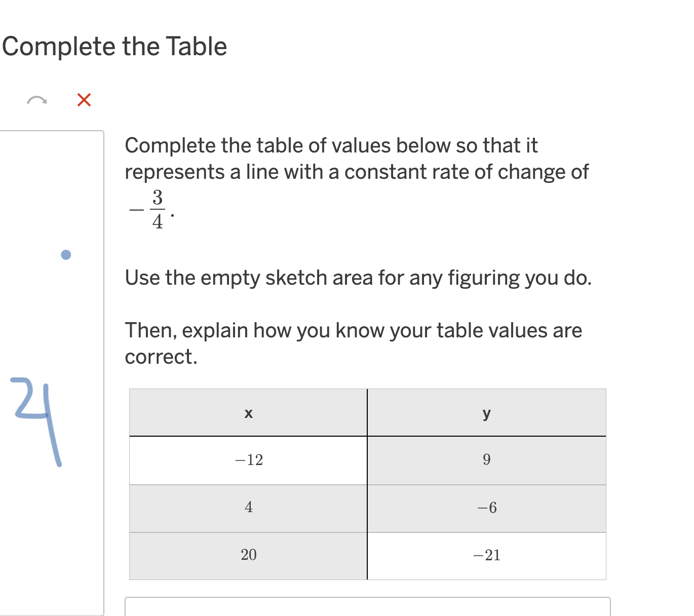
Task: Click the blue dot in the sketch area
Action: click(66, 254)
